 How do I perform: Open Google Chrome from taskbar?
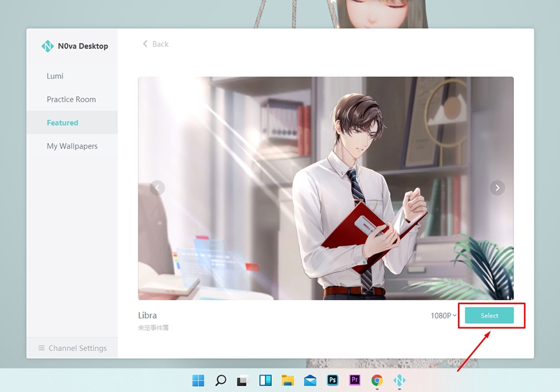pos(377,380)
